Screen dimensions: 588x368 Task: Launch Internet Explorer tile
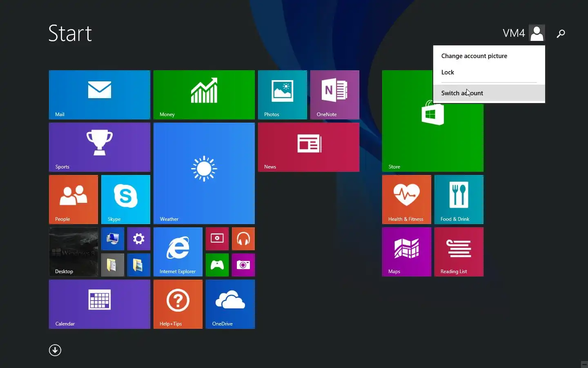pos(178,252)
